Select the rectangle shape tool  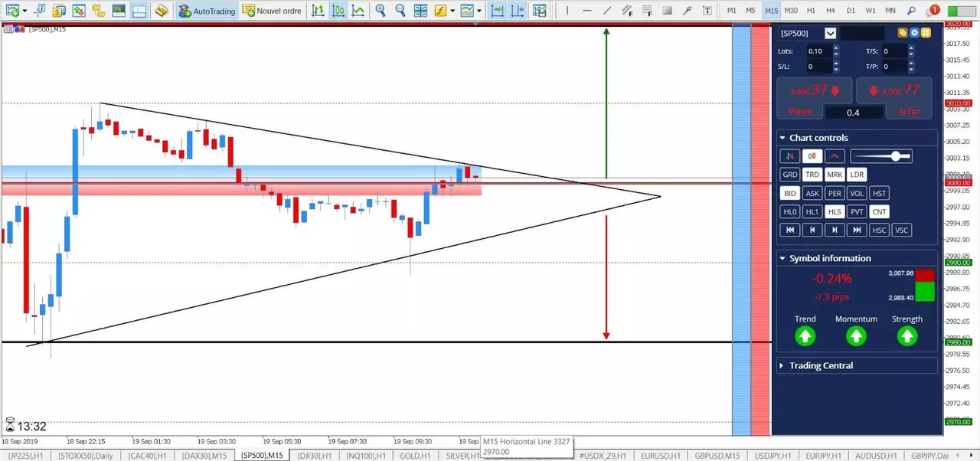(667, 11)
